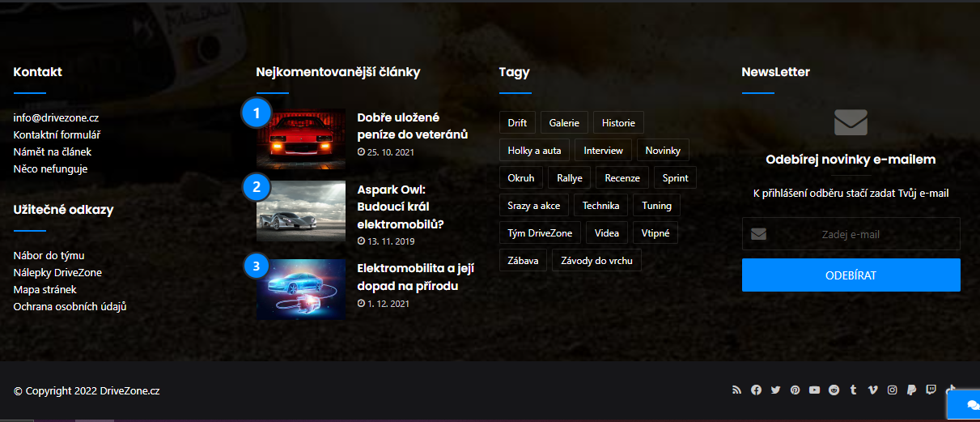Select the Sprint tag
This screenshot has width=980, height=422.
point(675,177)
